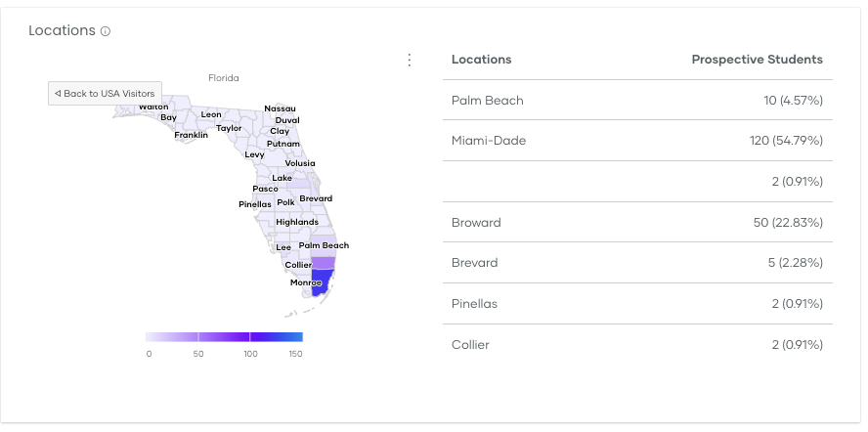Click the Brevard table row
Image resolution: width=868 pixels, height=432 pixels.
coord(637,263)
